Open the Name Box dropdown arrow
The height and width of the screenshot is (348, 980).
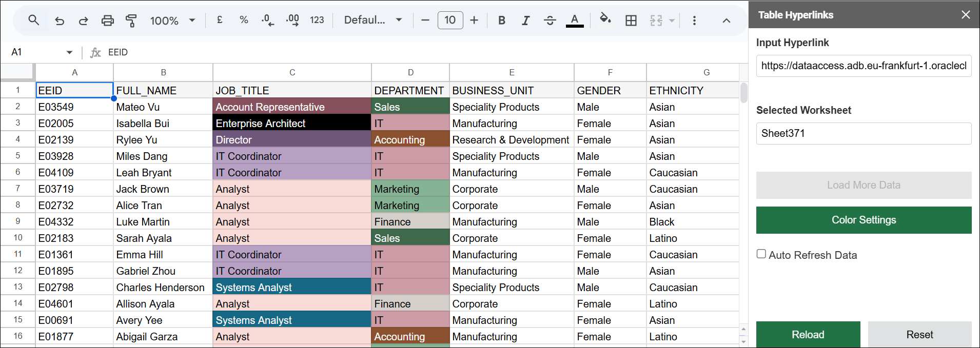pyautogui.click(x=69, y=52)
